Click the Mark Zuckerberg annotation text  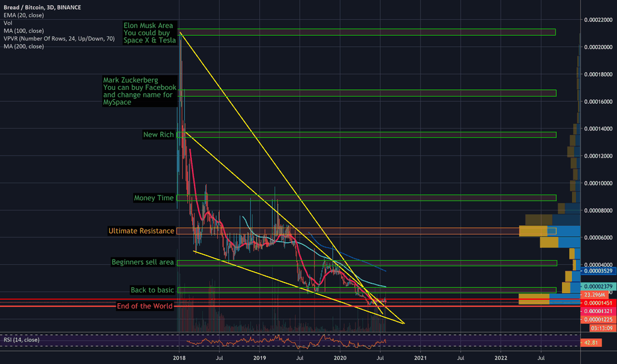coord(140,91)
